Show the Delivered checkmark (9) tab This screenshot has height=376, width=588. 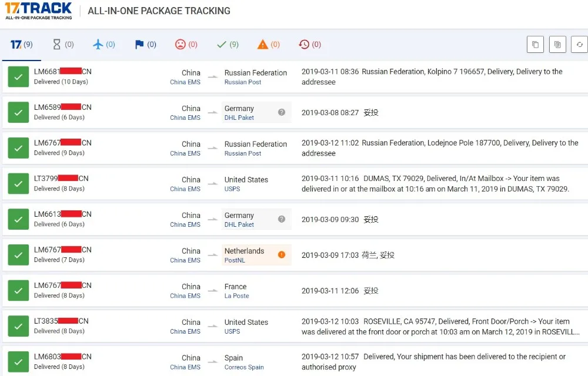228,45
